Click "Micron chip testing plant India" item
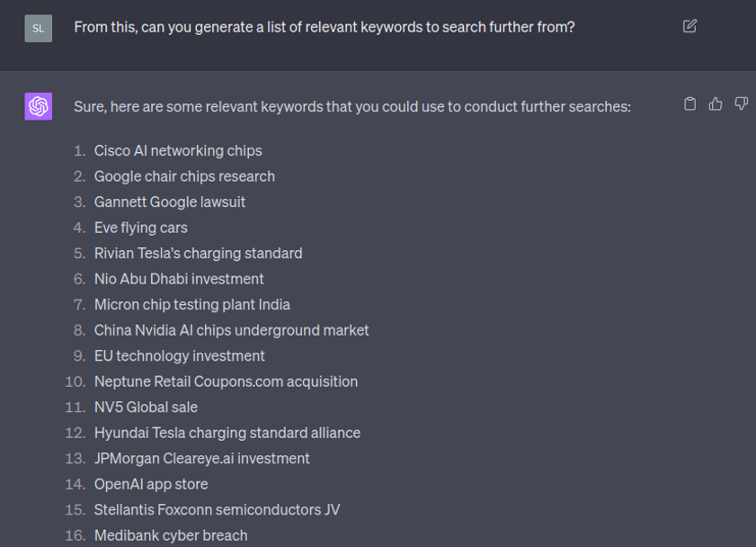Image resolution: width=756 pixels, height=547 pixels. [192, 304]
